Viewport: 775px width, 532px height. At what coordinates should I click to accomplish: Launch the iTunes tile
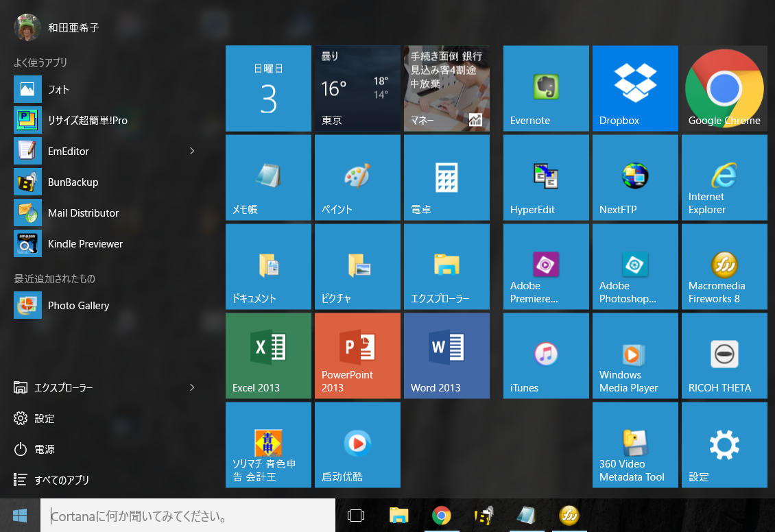click(x=546, y=356)
